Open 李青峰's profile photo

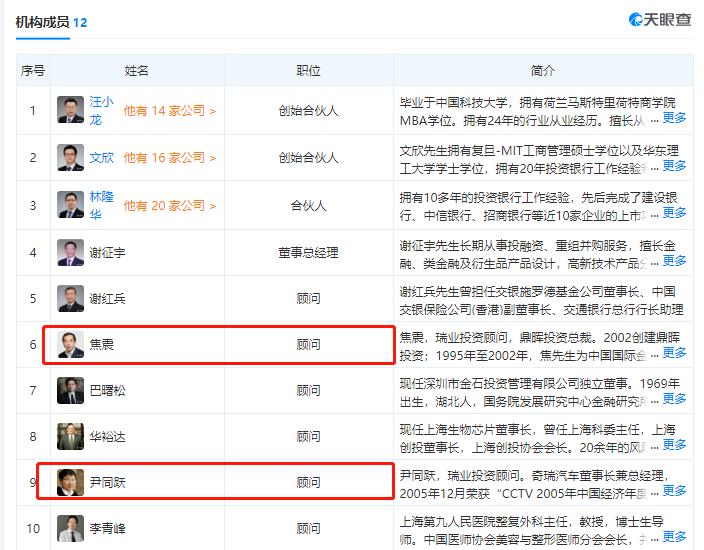70,528
